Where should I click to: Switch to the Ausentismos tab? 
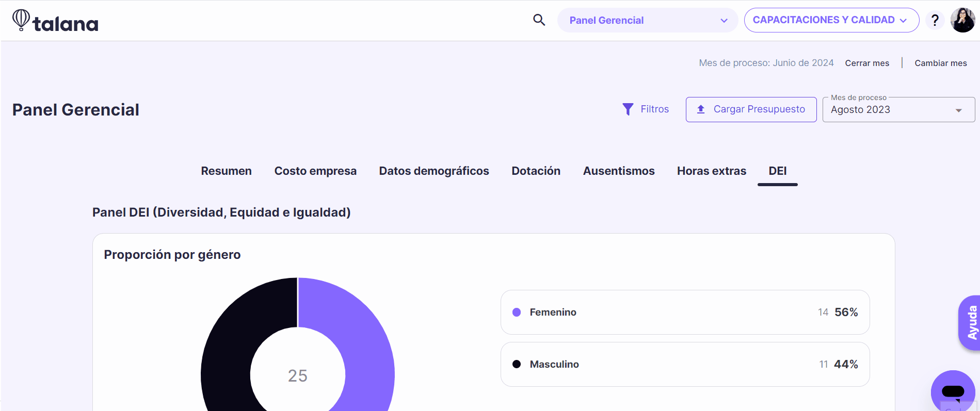coord(619,171)
